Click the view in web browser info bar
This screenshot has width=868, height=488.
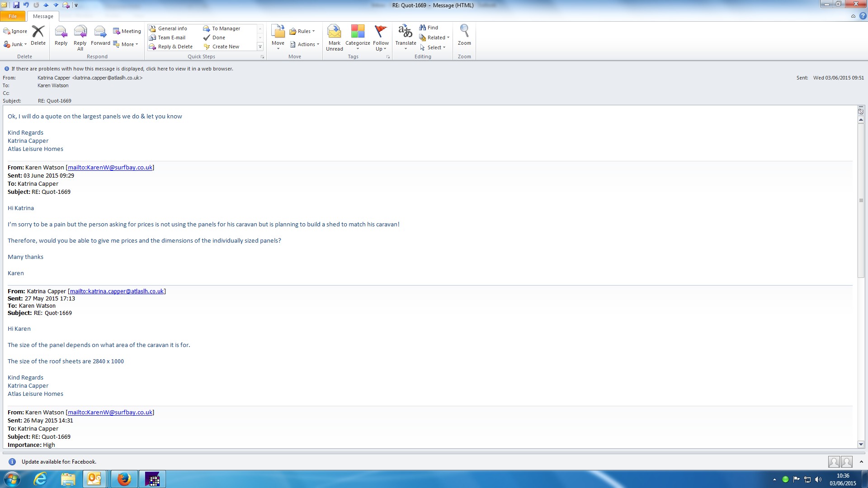point(122,69)
